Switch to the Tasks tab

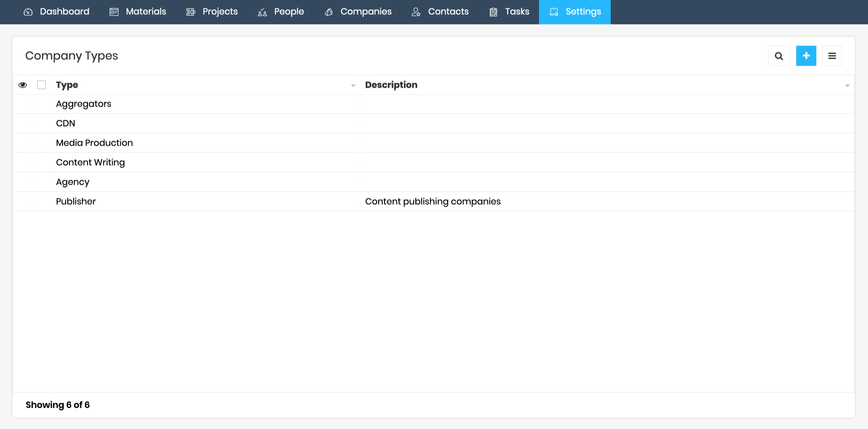[509, 12]
